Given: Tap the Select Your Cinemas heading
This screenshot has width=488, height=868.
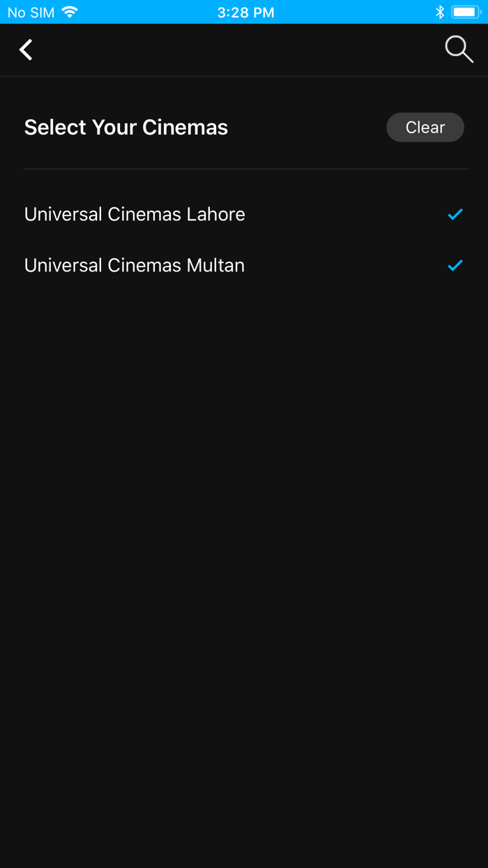Looking at the screenshot, I should pyautogui.click(x=126, y=127).
